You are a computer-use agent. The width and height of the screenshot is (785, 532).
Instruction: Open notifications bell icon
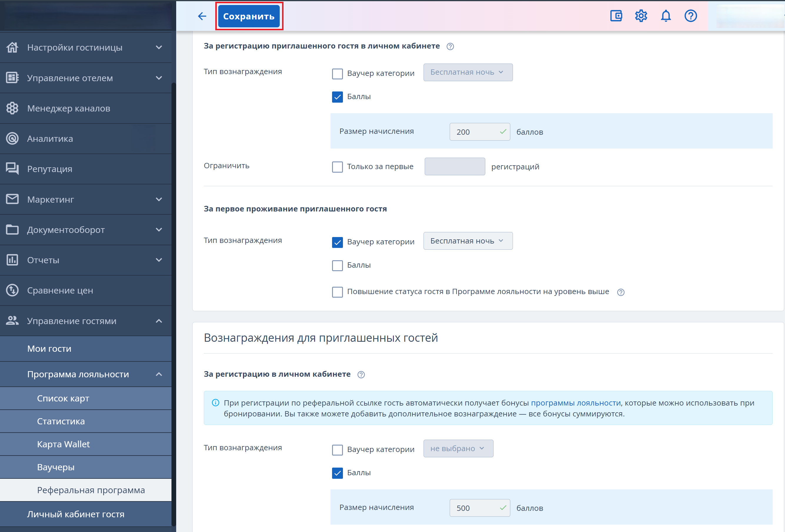665,16
